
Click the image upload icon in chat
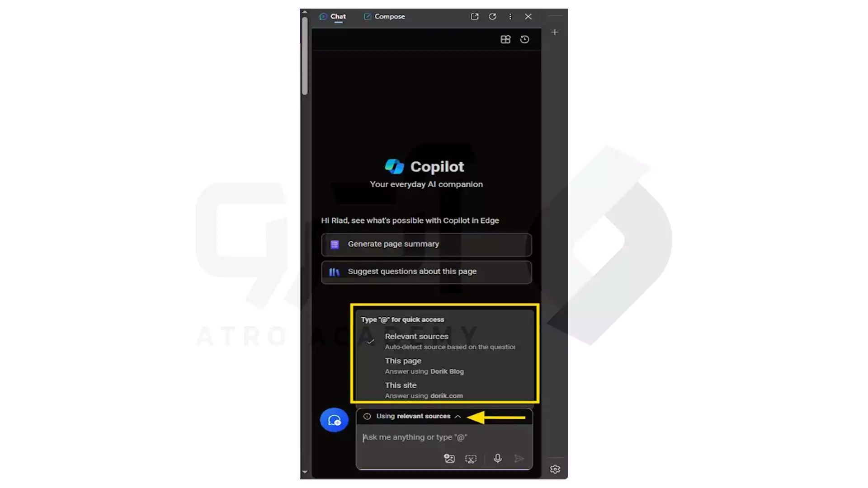tap(449, 458)
